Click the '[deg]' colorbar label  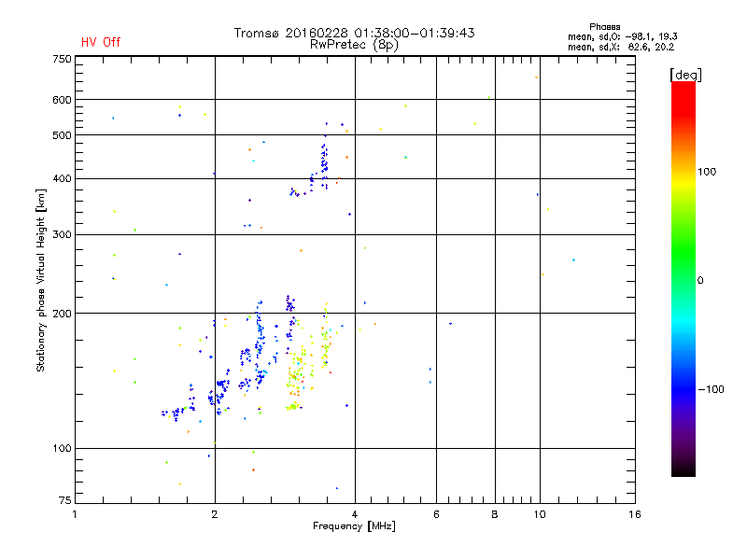[x=685, y=75]
